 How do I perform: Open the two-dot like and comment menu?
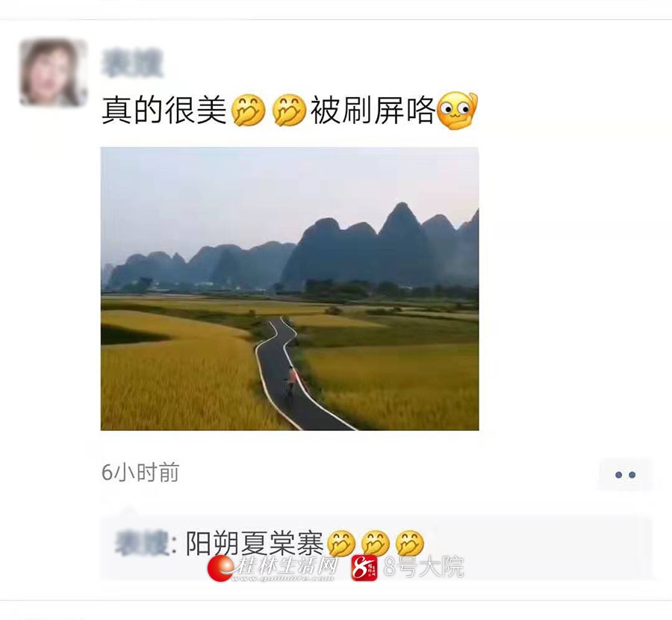coord(625,474)
